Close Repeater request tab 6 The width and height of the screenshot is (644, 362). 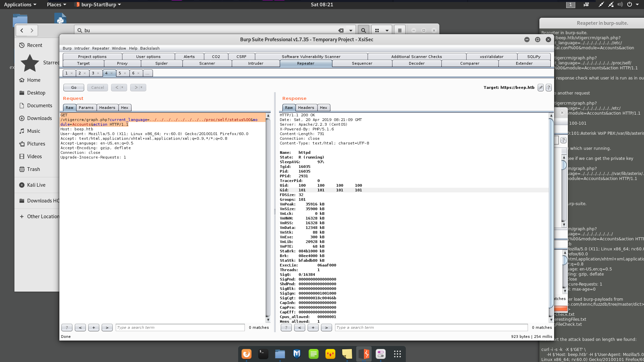click(x=138, y=73)
